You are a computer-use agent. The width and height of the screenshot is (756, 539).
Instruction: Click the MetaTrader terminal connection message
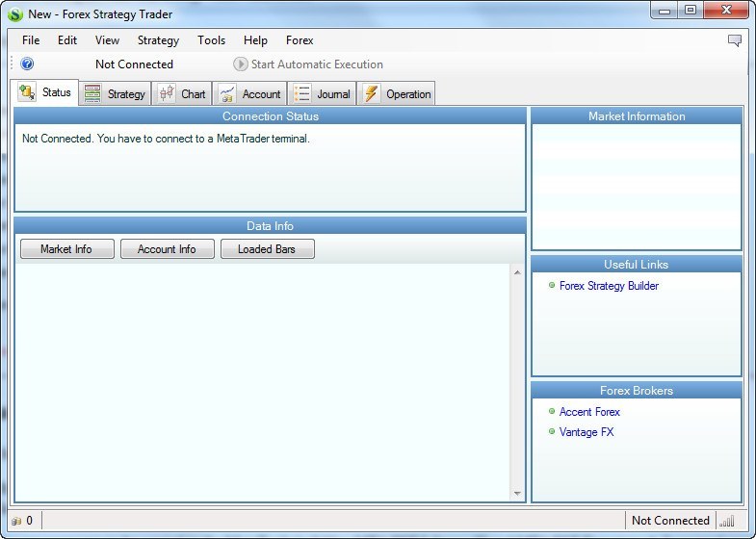166,139
